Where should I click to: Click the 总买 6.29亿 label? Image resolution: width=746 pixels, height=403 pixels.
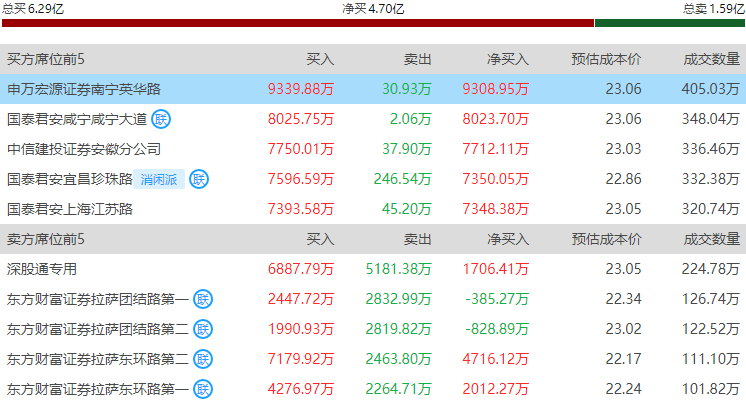click(33, 9)
